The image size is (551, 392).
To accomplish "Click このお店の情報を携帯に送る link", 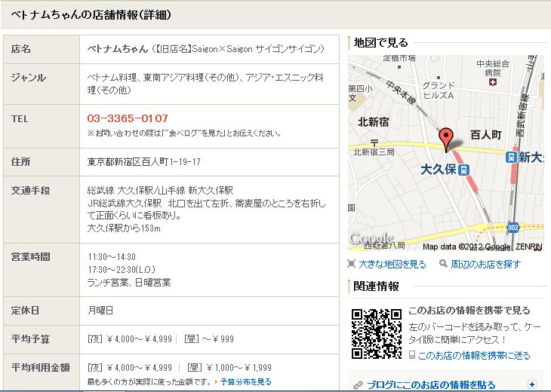I will [473, 355].
